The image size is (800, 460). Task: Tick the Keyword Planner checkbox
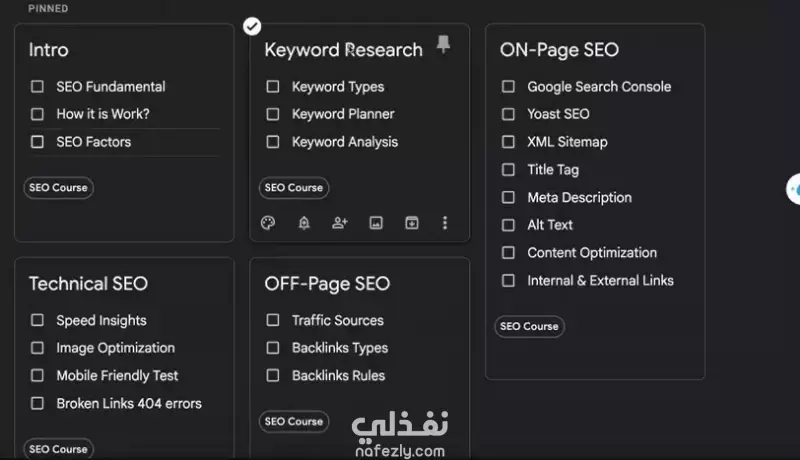[x=273, y=114]
